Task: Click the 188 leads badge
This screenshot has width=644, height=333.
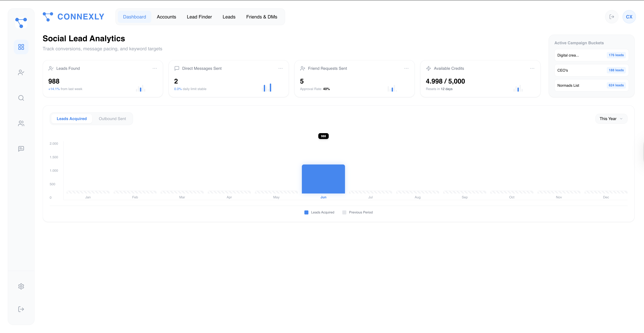Action: (x=616, y=70)
